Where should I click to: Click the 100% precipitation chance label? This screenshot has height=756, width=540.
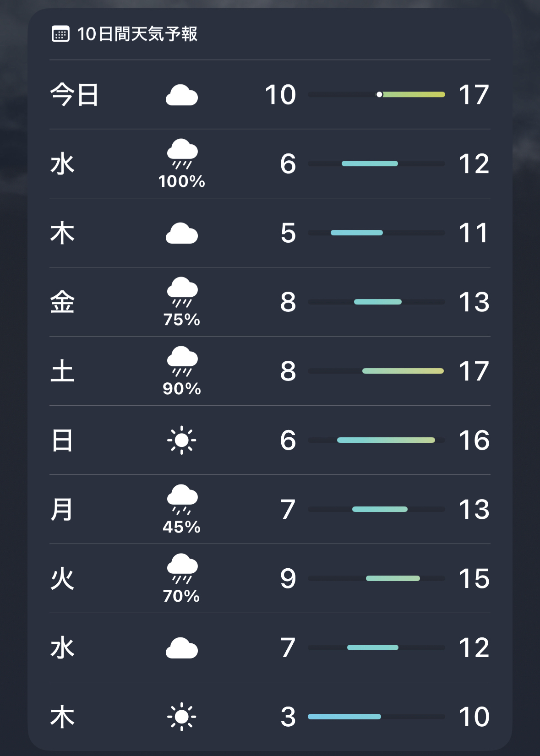pos(182,182)
